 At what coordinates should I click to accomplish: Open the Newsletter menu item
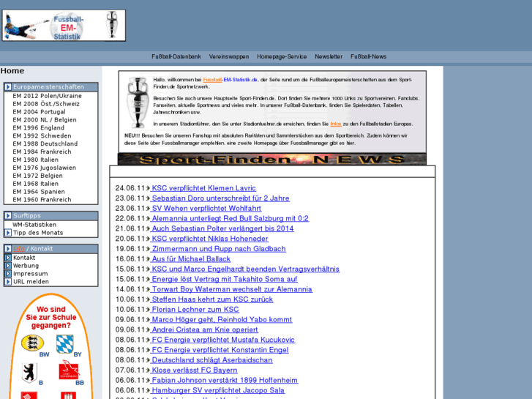(329, 56)
